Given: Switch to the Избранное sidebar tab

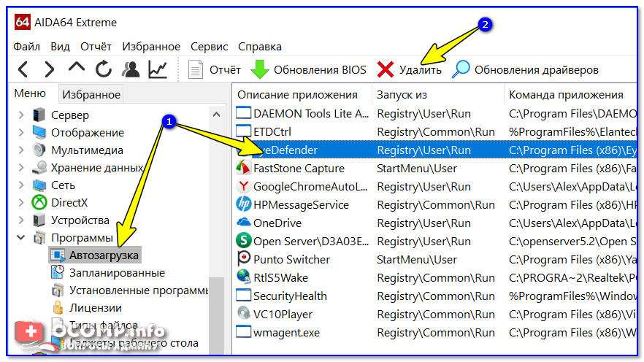Looking at the screenshot, I should tap(91, 94).
